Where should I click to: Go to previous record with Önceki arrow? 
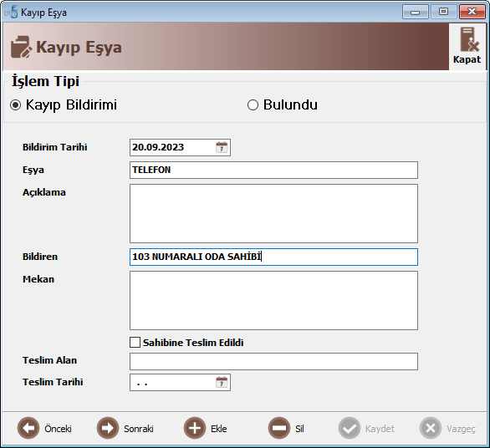click(28, 428)
